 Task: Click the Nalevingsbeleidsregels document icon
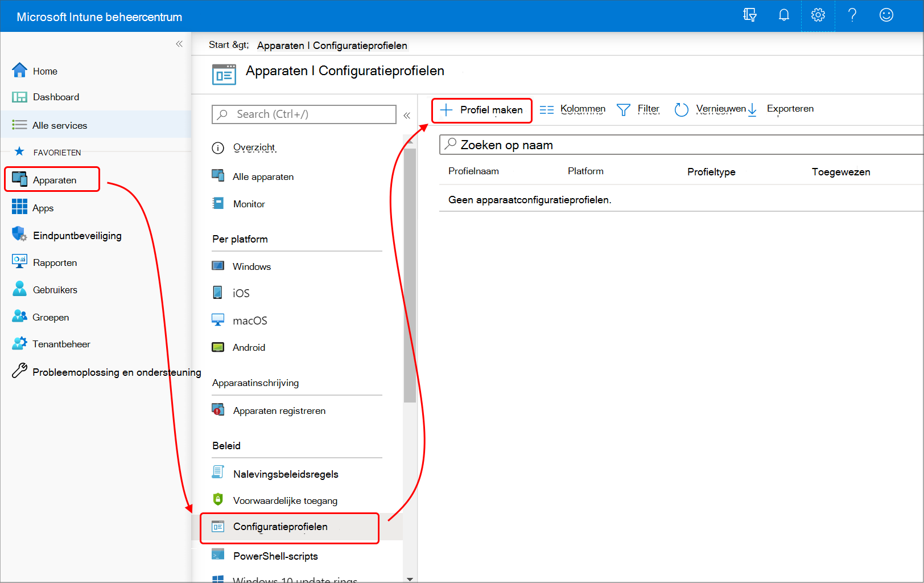218,472
